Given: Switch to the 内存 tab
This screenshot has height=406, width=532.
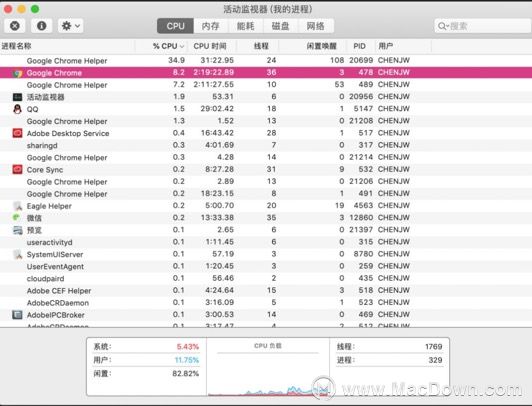Looking at the screenshot, I should (x=211, y=26).
